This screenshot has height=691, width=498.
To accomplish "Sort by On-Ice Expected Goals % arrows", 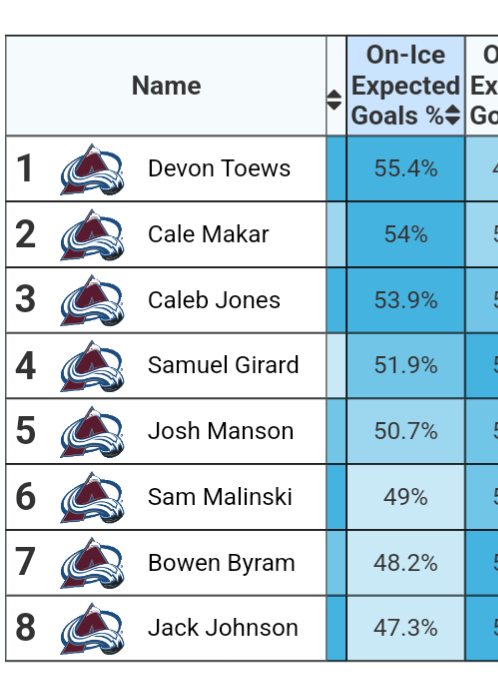I will (453, 115).
